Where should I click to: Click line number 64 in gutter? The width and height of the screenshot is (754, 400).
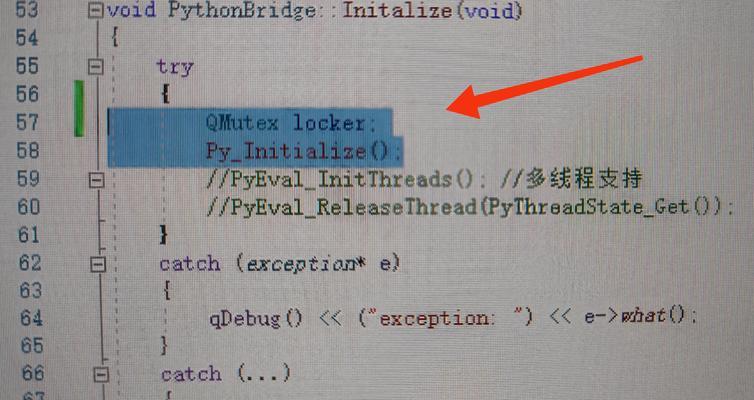tap(31, 318)
